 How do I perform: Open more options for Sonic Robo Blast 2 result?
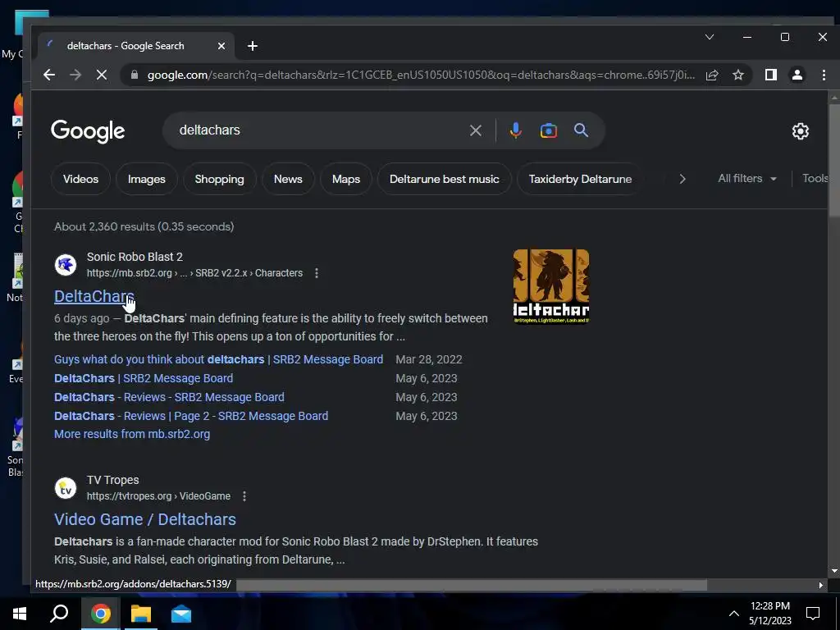pos(317,273)
